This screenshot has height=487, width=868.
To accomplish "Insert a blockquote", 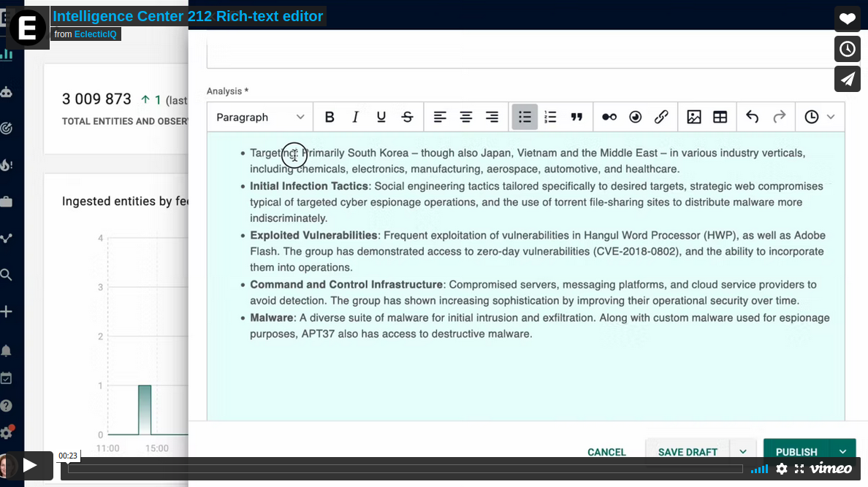I will pos(576,117).
